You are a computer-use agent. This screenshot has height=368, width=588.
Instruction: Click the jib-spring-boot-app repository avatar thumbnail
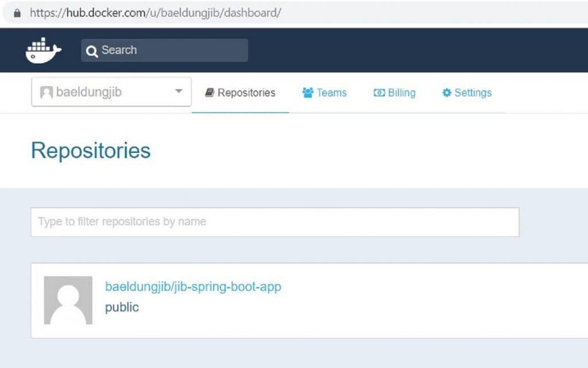click(x=68, y=300)
